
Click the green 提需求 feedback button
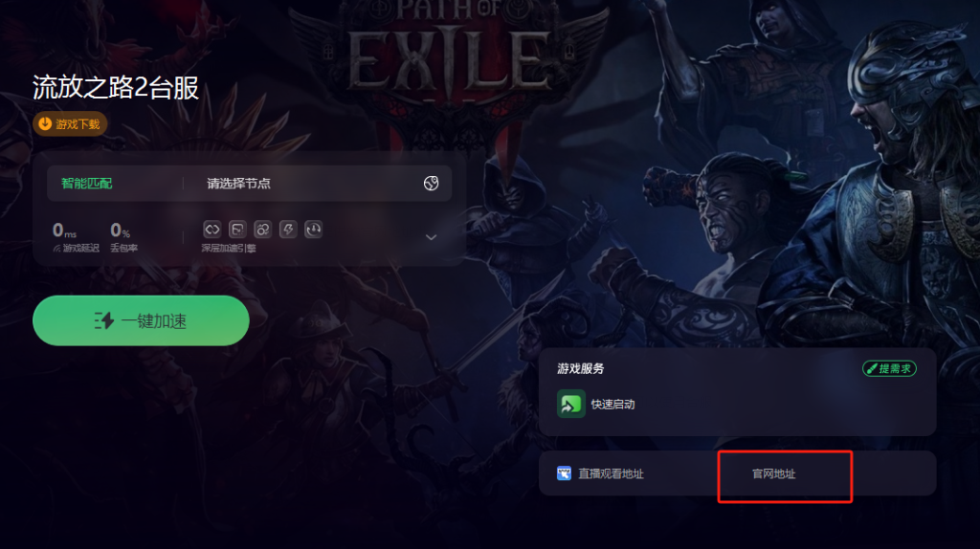pos(889,368)
